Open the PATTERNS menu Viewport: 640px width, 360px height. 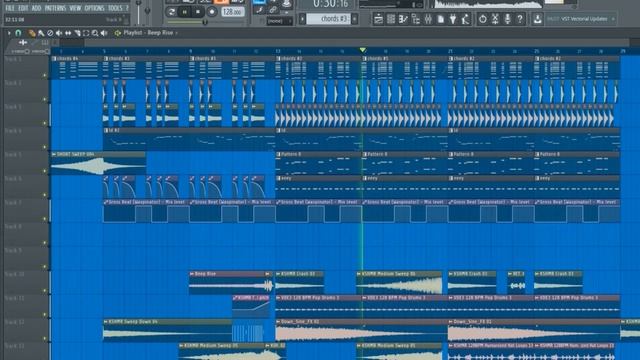click(55, 8)
